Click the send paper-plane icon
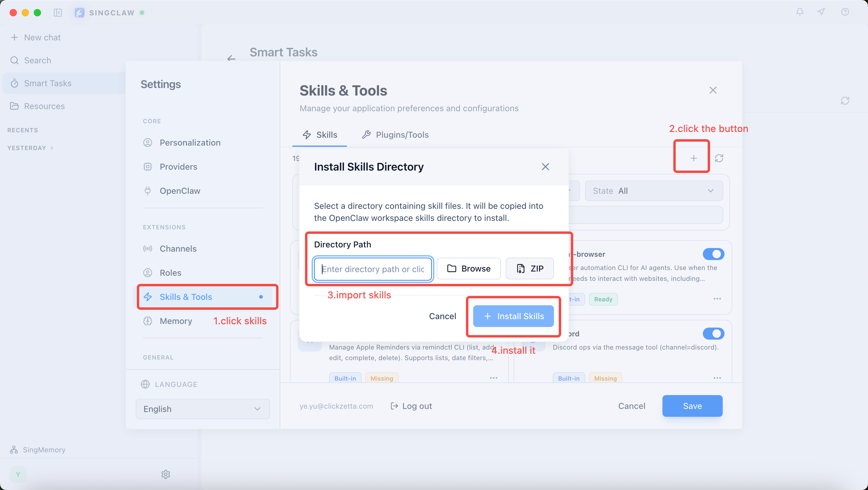This screenshot has width=868, height=490. (821, 12)
